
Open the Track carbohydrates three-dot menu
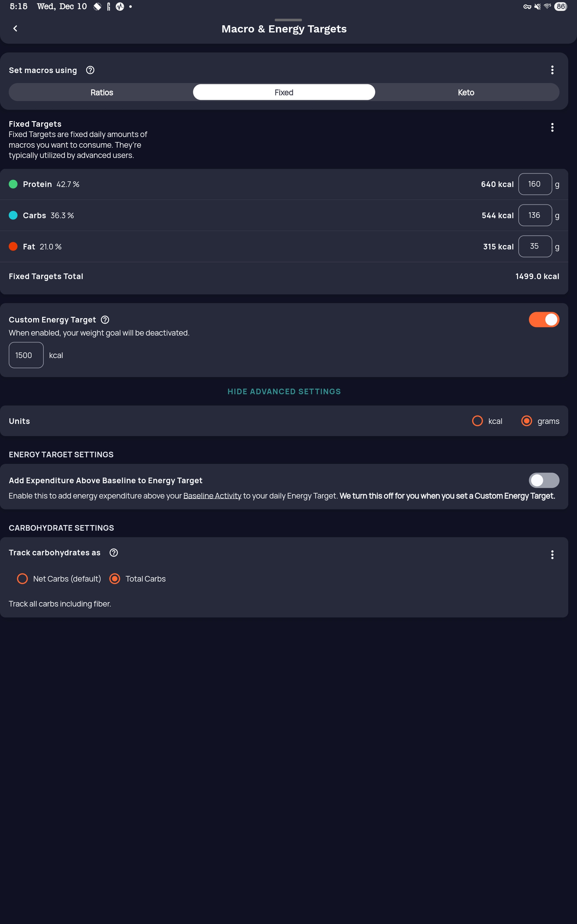point(552,555)
